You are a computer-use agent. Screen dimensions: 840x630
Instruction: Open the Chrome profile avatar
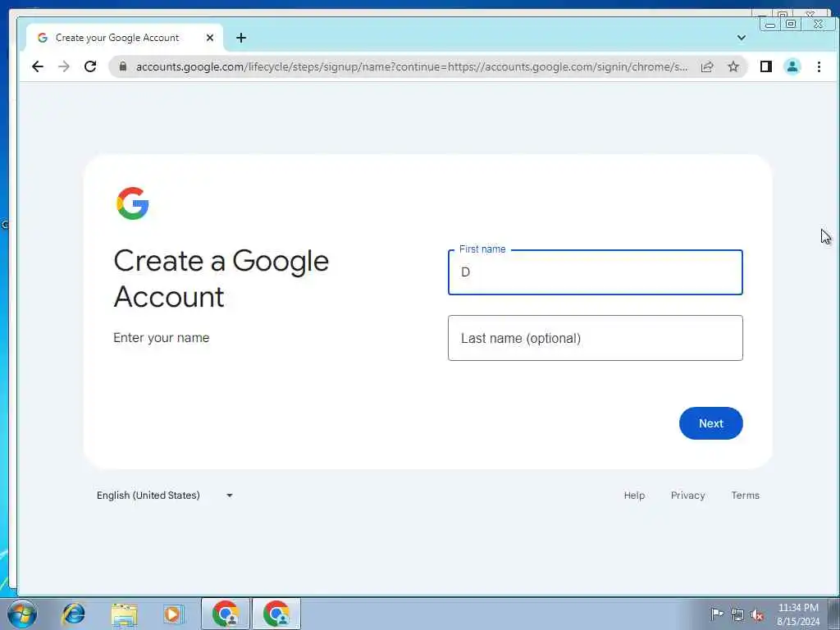pyautogui.click(x=792, y=66)
